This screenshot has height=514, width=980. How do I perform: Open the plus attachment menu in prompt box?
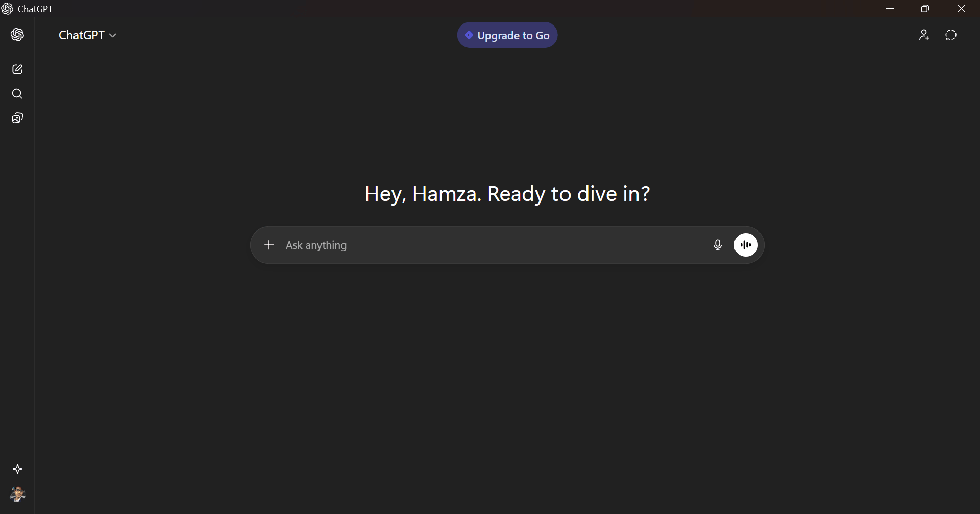click(269, 245)
